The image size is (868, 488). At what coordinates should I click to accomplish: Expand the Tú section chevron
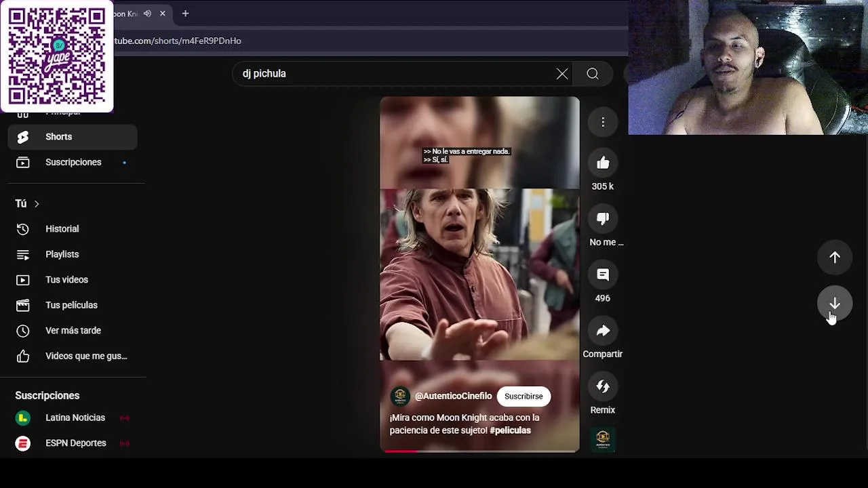(37, 204)
